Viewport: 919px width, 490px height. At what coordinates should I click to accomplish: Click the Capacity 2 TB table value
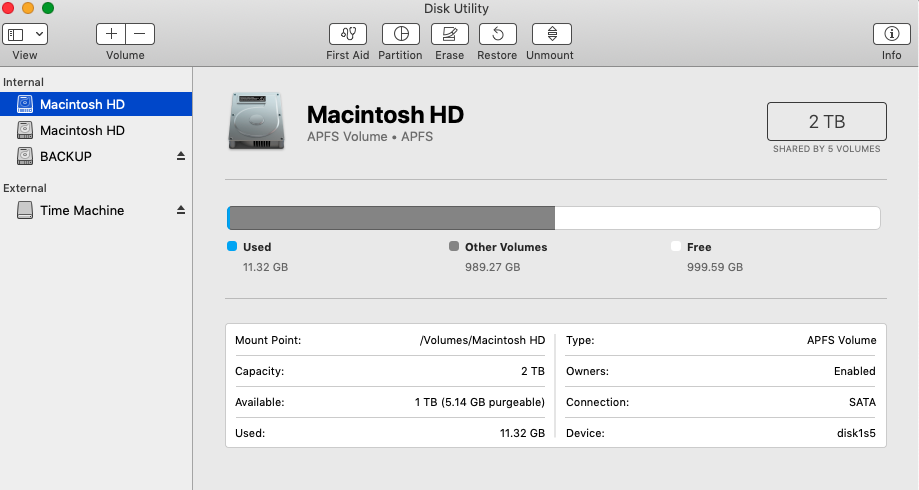(x=533, y=371)
